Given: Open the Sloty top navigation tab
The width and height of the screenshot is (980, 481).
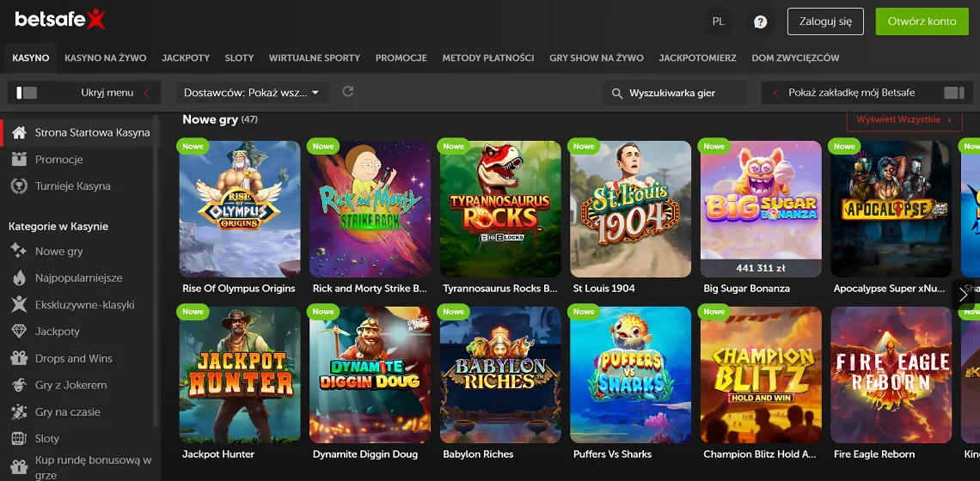Looking at the screenshot, I should click(x=239, y=58).
